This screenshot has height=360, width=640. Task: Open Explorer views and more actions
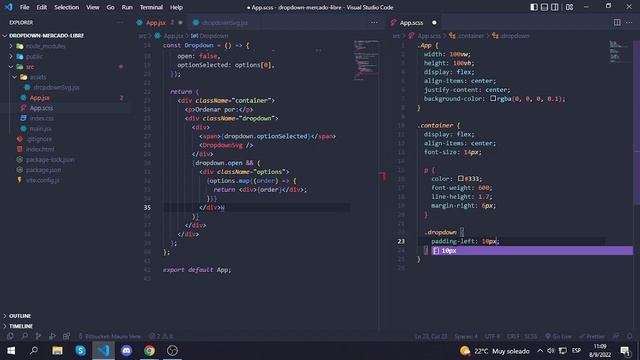pos(120,22)
